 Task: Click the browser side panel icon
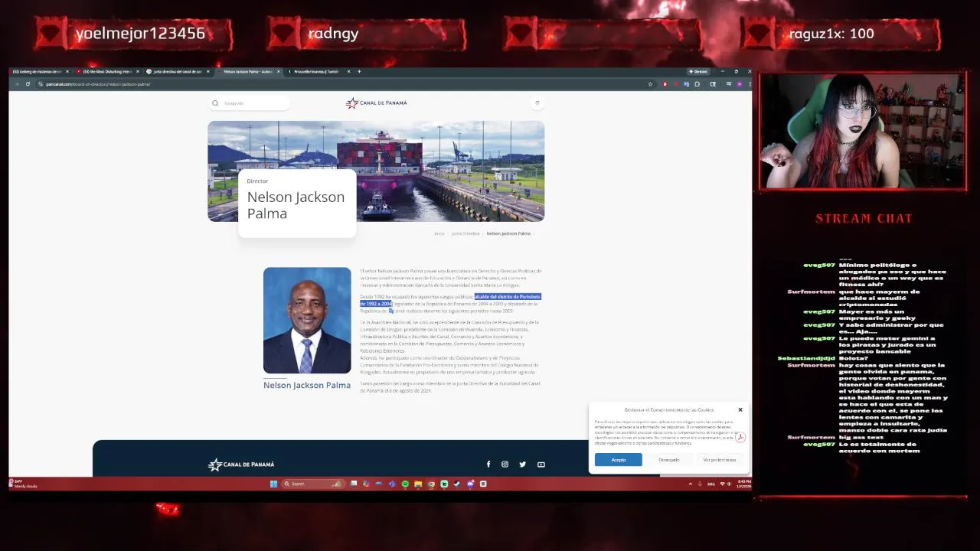tap(713, 84)
